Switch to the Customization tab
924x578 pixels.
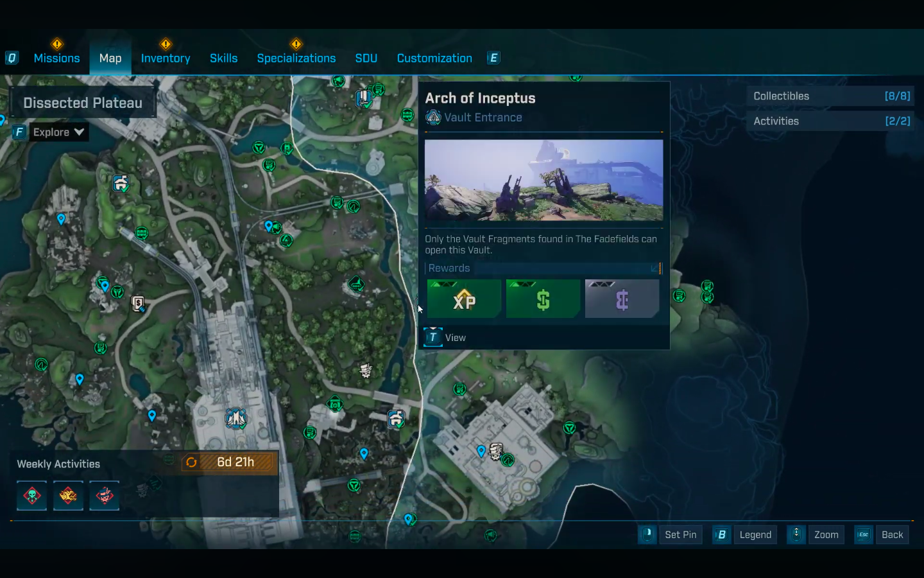[434, 58]
